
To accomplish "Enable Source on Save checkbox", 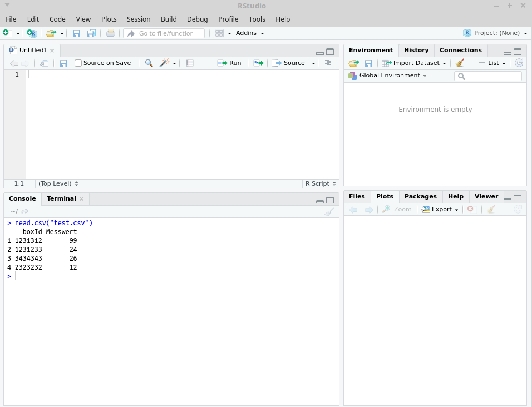I will pyautogui.click(x=78, y=63).
